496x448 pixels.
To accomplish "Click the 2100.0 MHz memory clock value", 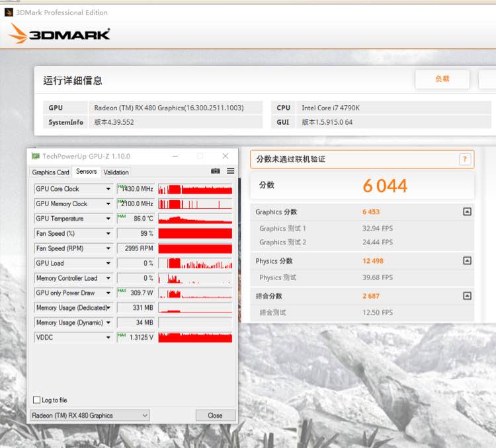I will 136,204.
